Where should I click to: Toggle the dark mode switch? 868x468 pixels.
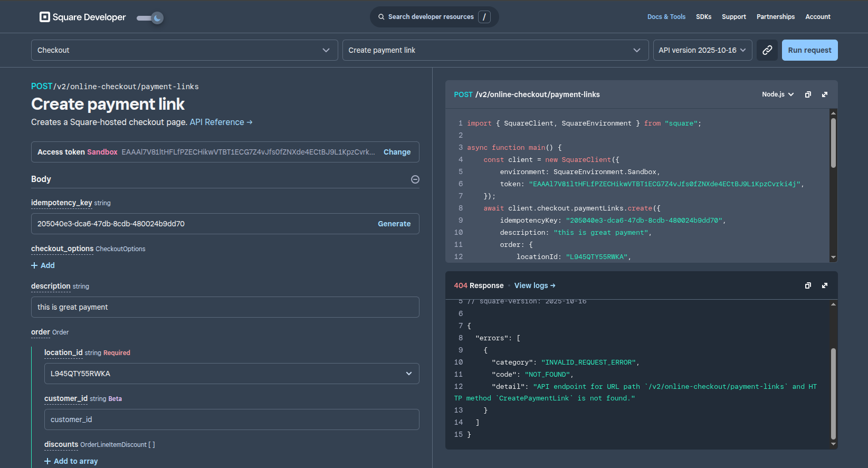150,18
